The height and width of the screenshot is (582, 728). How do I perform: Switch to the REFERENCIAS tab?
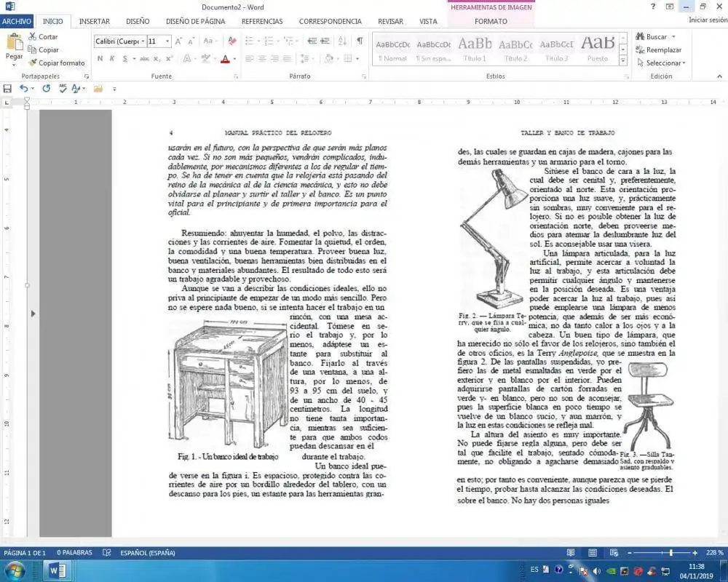pyautogui.click(x=262, y=21)
